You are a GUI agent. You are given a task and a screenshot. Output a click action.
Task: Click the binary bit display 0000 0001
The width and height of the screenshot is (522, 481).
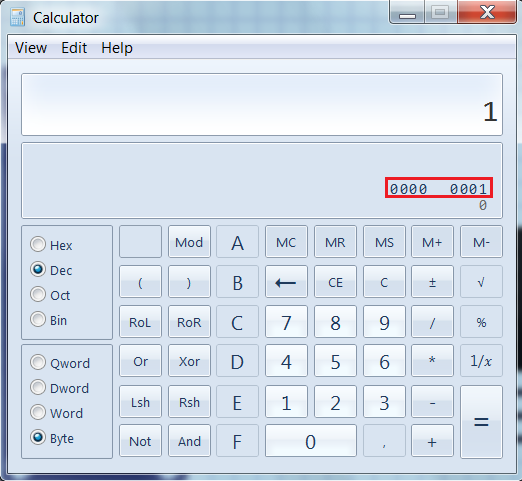[x=439, y=188]
